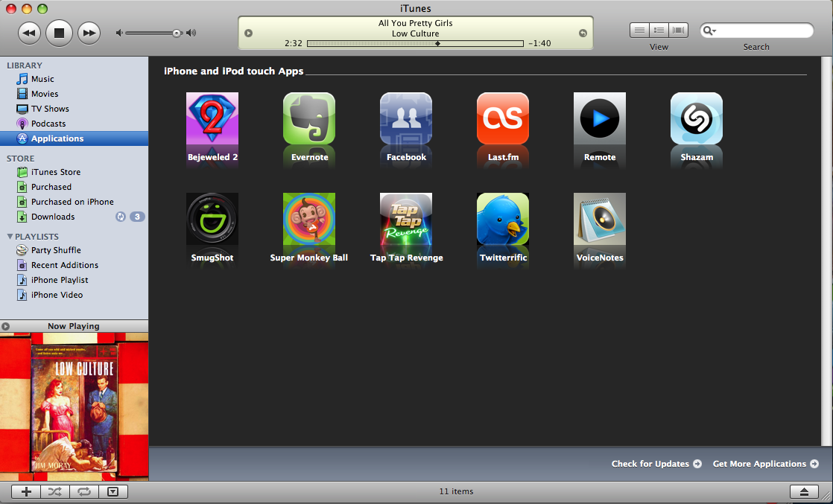Select the Remote app icon

point(600,118)
